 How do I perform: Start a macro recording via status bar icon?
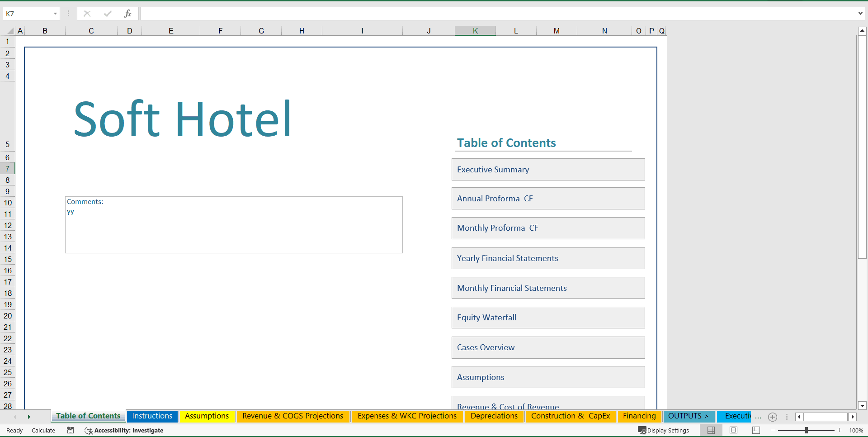70,430
